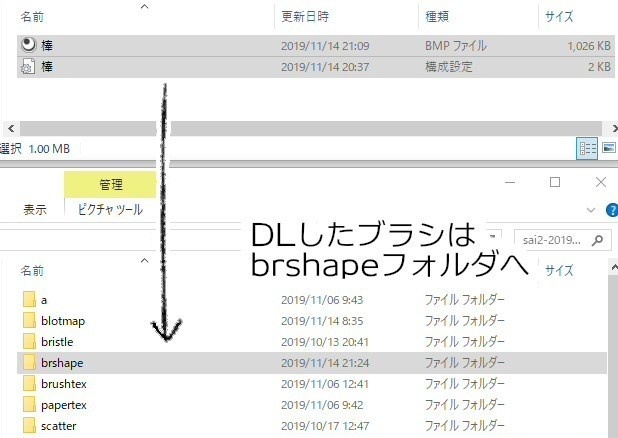Maximize the lower explorer window
This screenshot has height=438, width=618.
point(555,182)
